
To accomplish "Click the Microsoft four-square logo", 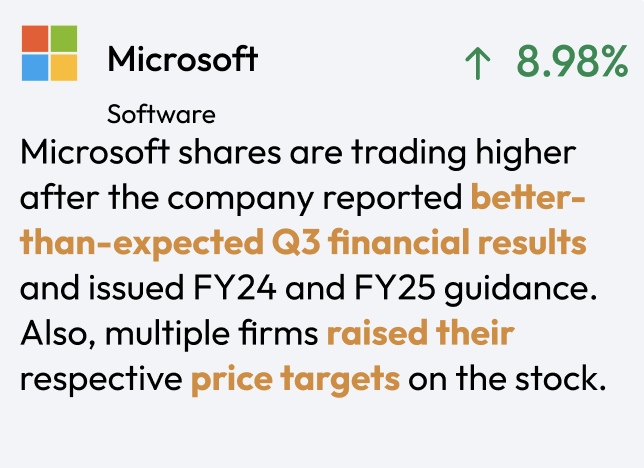I will click(49, 53).
